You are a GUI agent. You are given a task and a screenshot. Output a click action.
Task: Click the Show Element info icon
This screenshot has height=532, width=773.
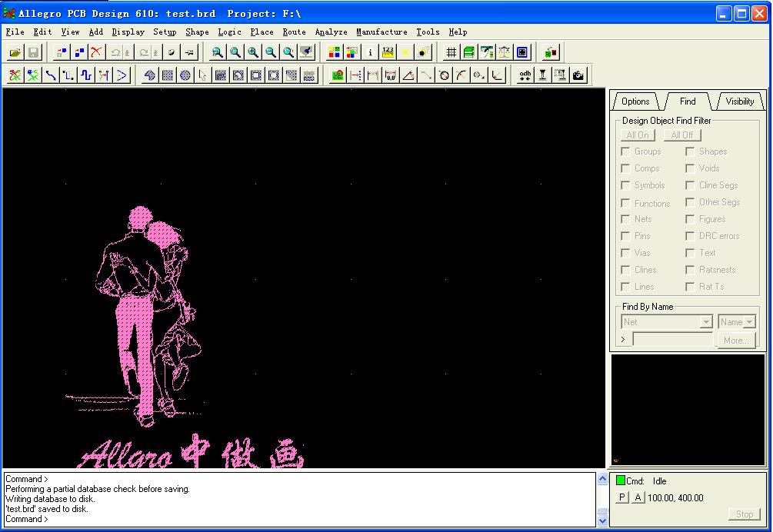pos(370,52)
